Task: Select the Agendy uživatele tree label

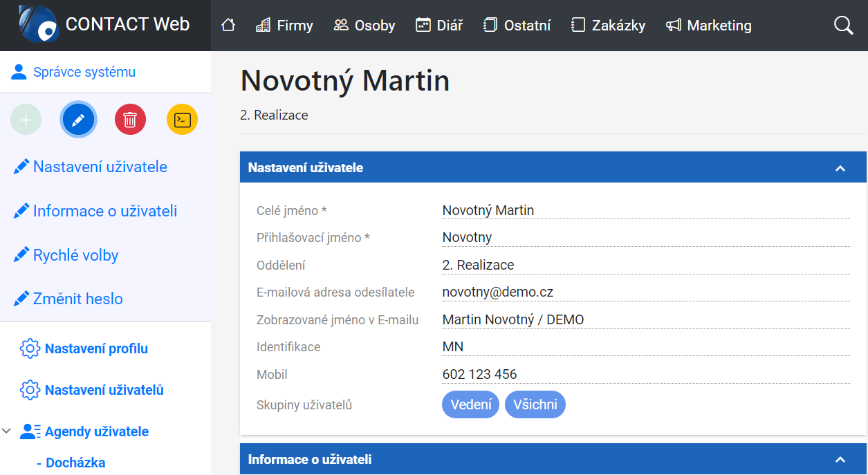Action: pos(97,431)
